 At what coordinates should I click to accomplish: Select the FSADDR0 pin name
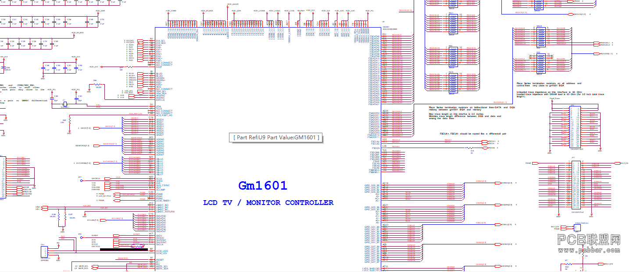(x=374, y=113)
